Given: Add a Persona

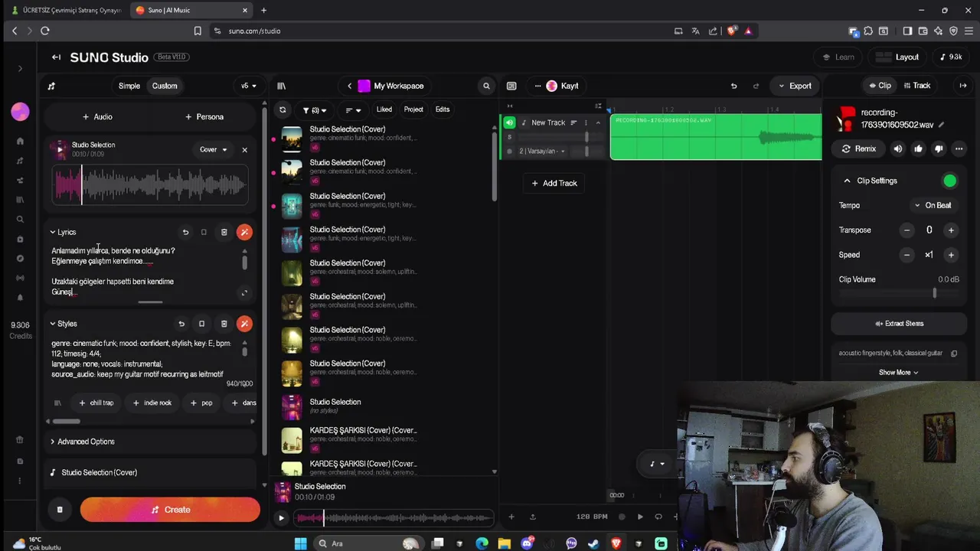Looking at the screenshot, I should pos(204,117).
